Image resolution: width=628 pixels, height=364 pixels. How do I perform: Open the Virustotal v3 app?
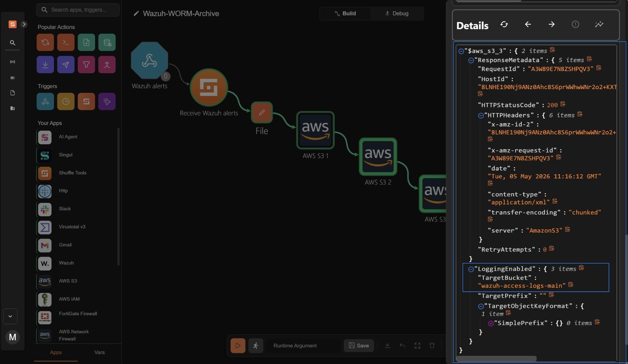77,227
